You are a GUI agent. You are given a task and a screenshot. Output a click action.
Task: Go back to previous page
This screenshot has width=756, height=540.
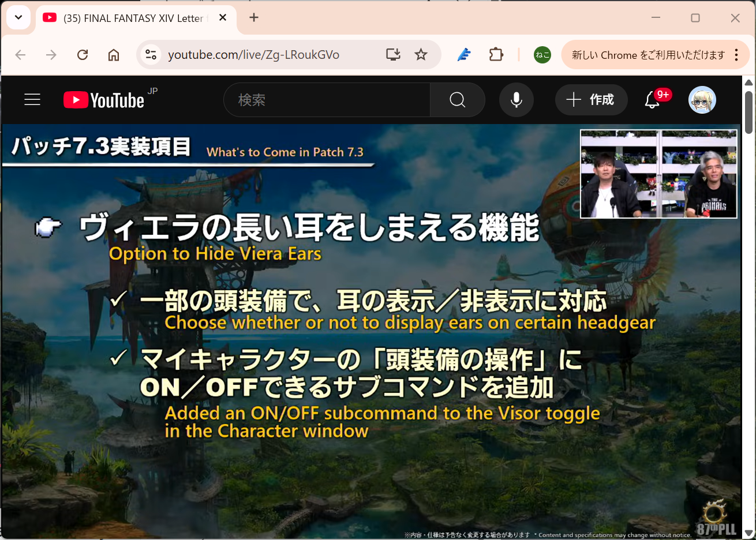21,55
